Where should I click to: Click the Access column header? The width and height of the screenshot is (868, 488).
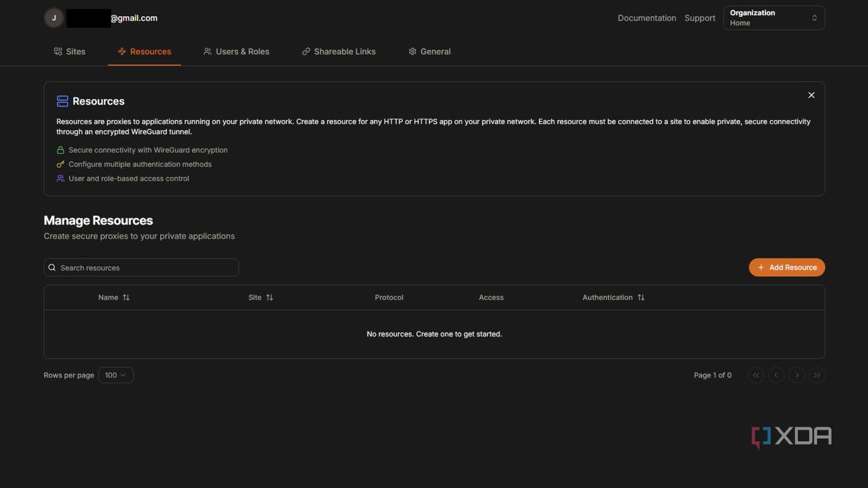pos(491,297)
